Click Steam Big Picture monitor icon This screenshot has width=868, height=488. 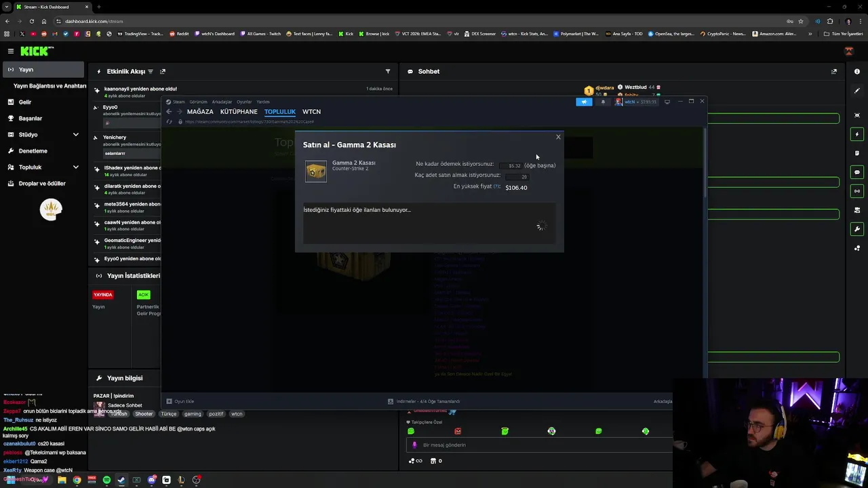667,102
